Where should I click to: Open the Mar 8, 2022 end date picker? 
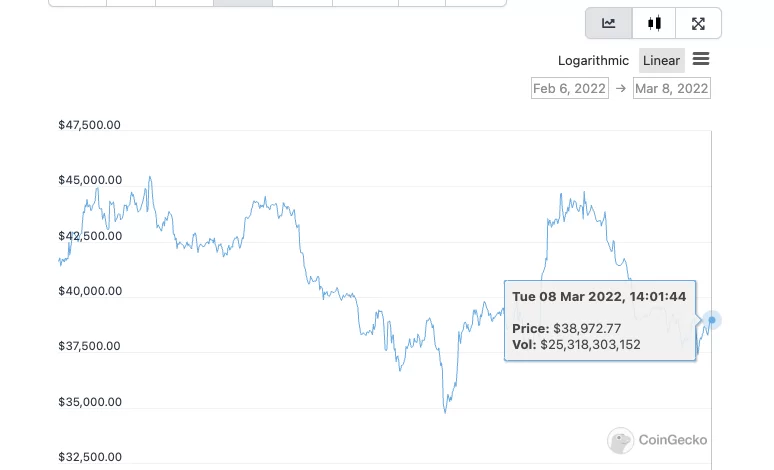672,88
